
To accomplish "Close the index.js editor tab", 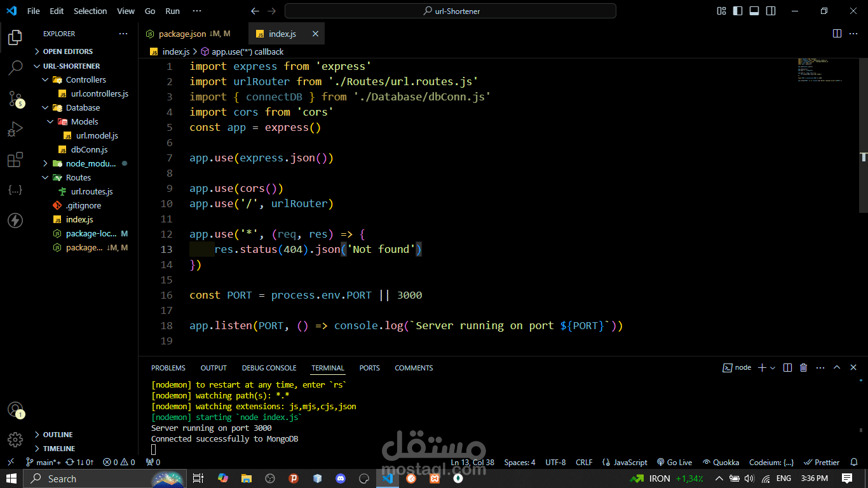I will 315,34.
